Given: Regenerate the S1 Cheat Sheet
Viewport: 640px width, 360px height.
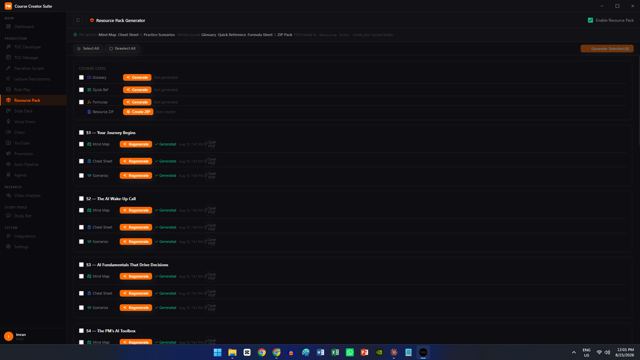Looking at the screenshot, I should click(x=136, y=161).
